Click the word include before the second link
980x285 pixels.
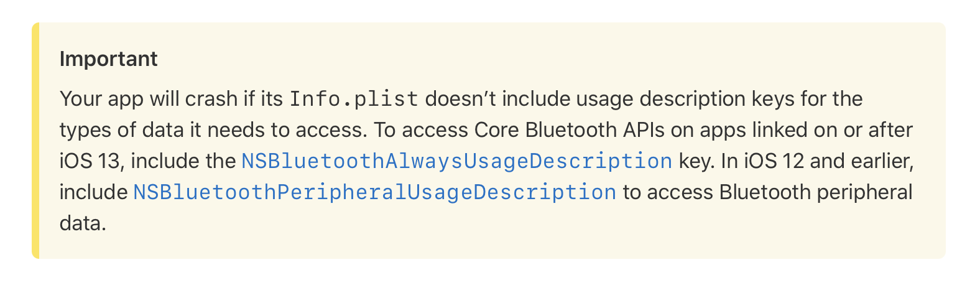[93, 192]
